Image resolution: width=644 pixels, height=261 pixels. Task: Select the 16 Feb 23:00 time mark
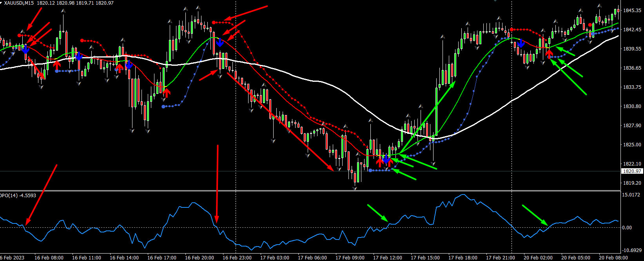point(237,258)
